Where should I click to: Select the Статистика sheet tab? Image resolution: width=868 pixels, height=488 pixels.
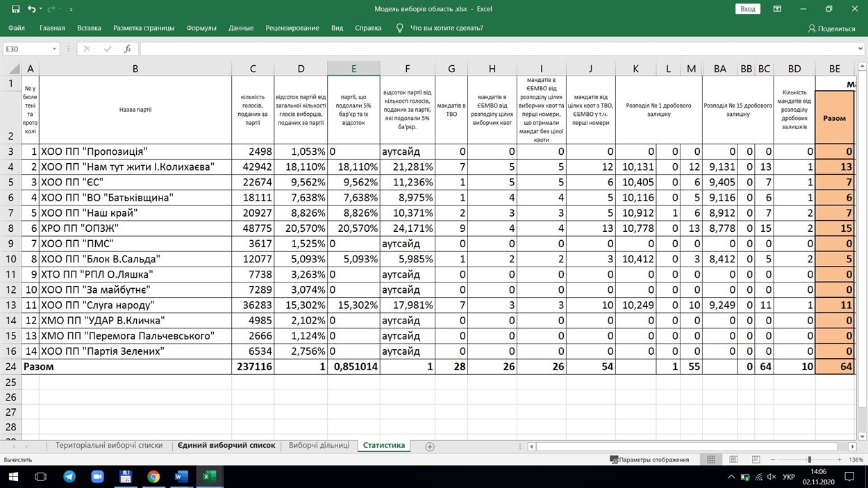point(383,446)
